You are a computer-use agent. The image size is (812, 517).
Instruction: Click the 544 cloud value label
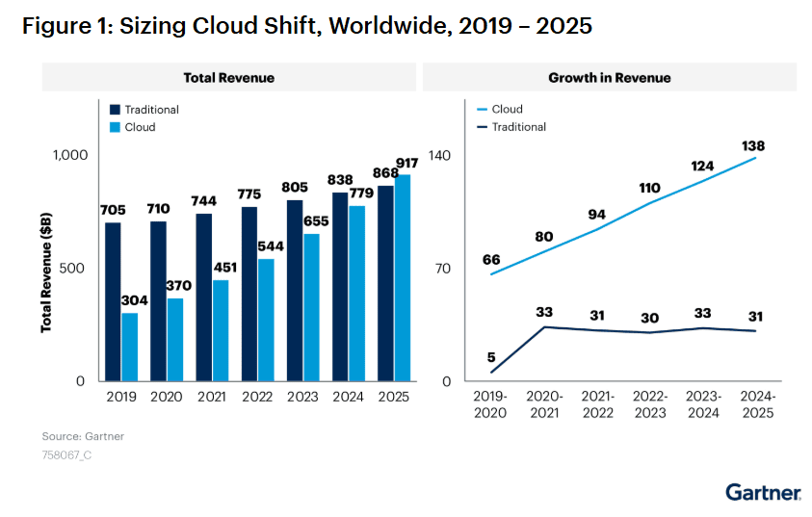tap(271, 246)
